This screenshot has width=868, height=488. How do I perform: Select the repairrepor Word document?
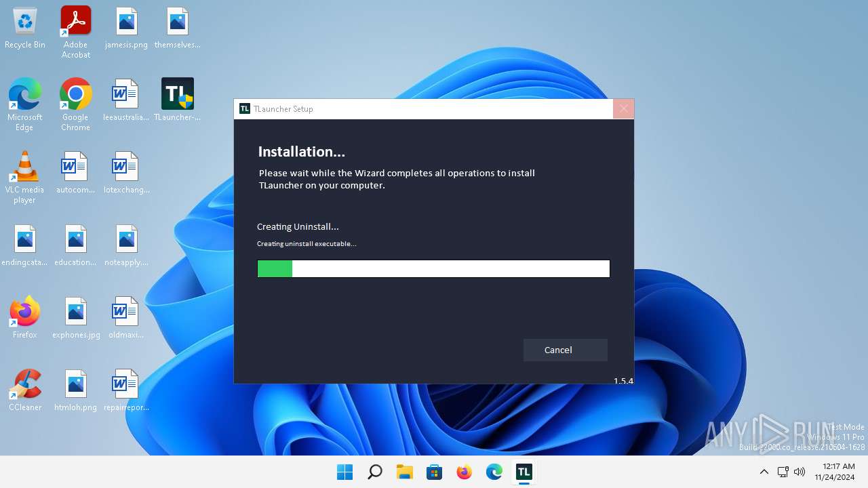(x=127, y=391)
